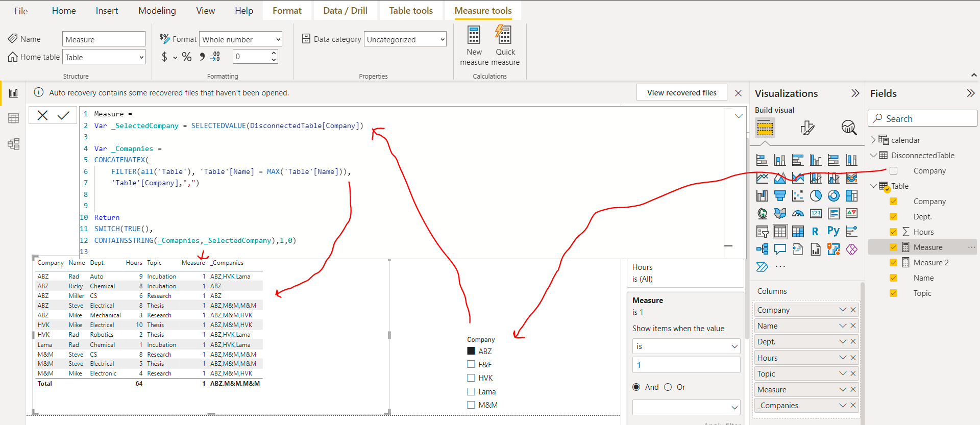The image size is (980, 425).
Task: Cancel the formula edit with X icon
Action: 42,115
